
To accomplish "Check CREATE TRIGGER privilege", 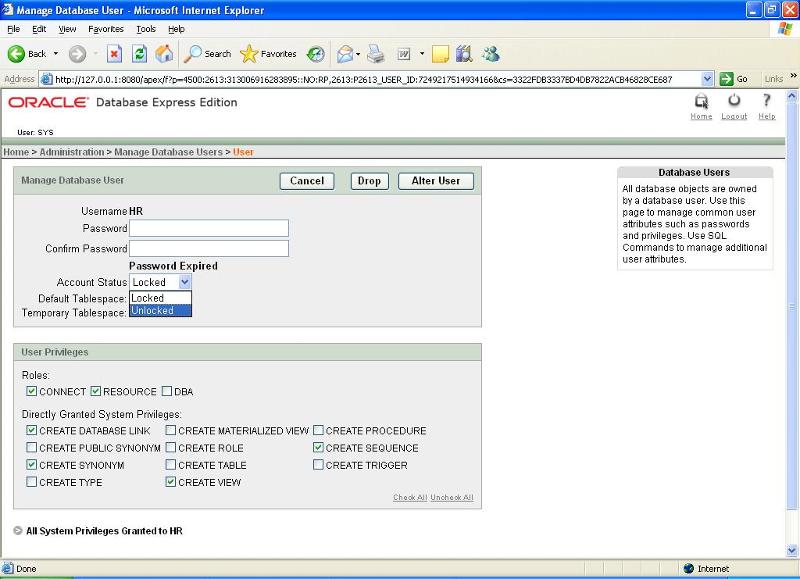I will coord(318,465).
